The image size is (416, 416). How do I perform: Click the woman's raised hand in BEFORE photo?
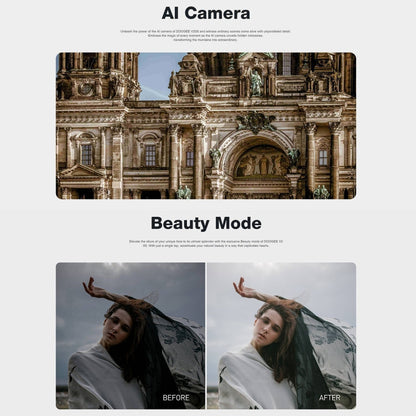pos(91,288)
